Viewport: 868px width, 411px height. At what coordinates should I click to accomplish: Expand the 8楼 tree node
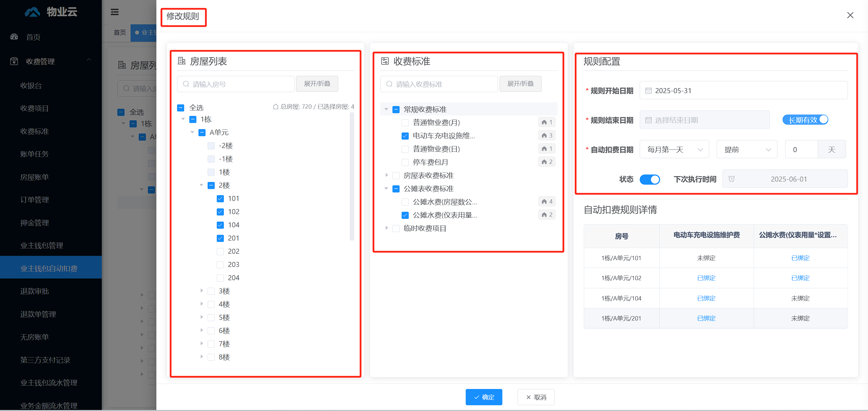pyautogui.click(x=201, y=357)
